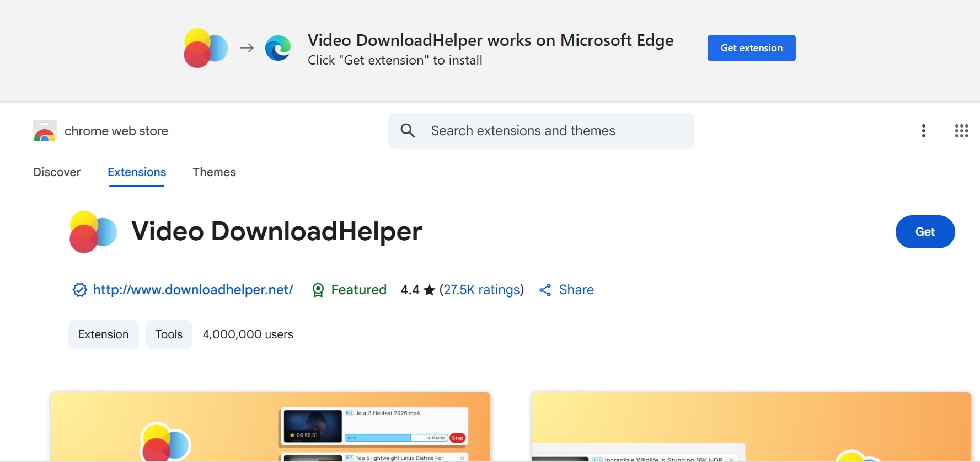Image resolution: width=980 pixels, height=462 pixels.
Task: Click the Featured label
Action: click(358, 290)
